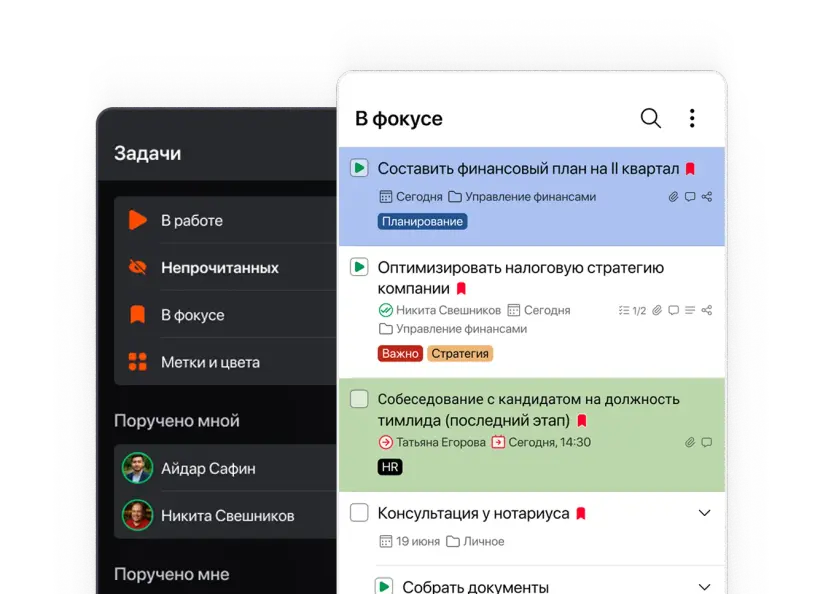The image size is (823, 594).
Task: Open comments on the налоговую стратегию task
Action: pyautogui.click(x=673, y=310)
